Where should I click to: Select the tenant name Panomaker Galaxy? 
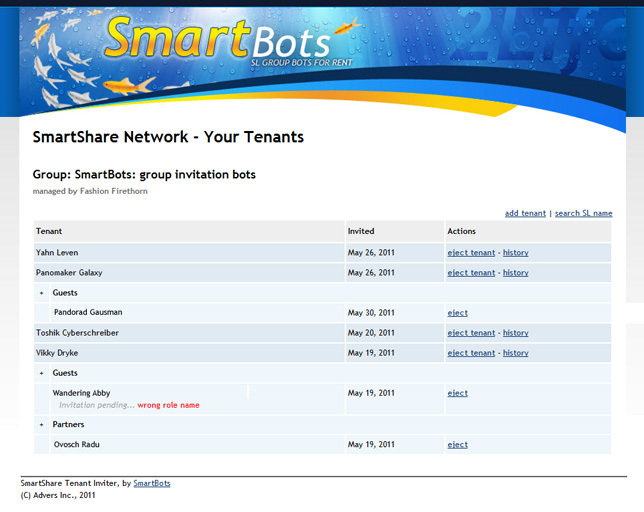69,273
